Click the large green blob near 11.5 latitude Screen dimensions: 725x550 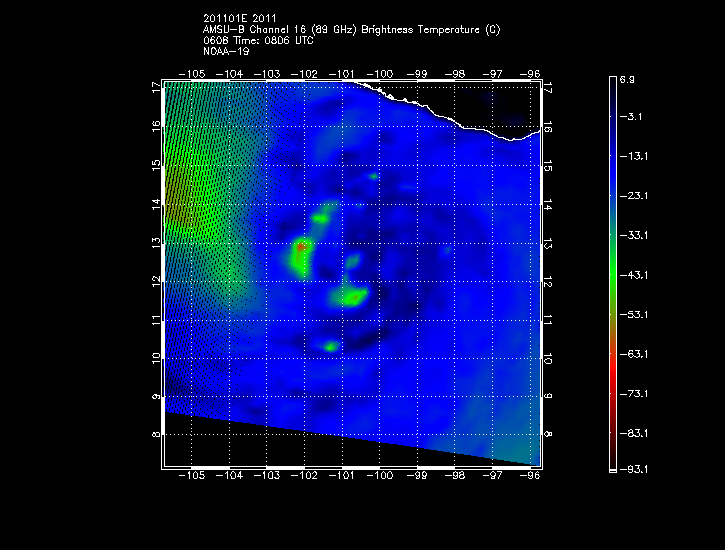coord(353,296)
